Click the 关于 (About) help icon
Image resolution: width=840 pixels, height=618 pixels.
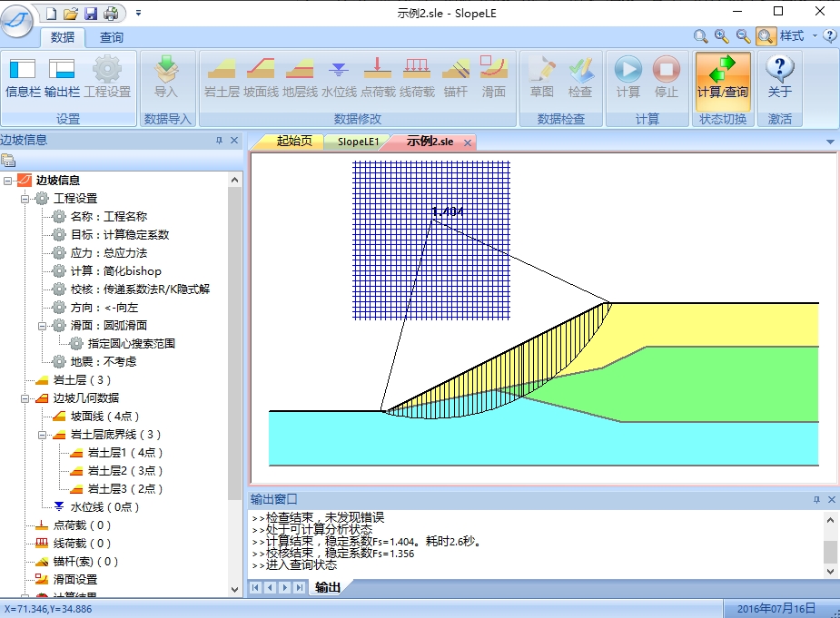[x=779, y=70]
